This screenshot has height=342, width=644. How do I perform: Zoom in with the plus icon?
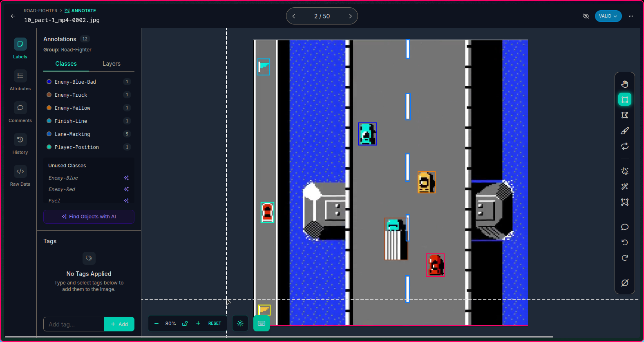(198, 323)
